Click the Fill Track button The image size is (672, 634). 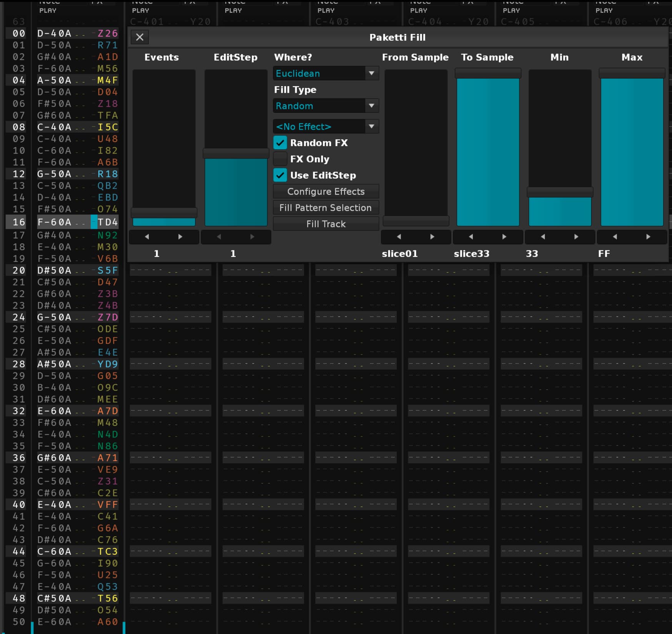pyautogui.click(x=326, y=224)
